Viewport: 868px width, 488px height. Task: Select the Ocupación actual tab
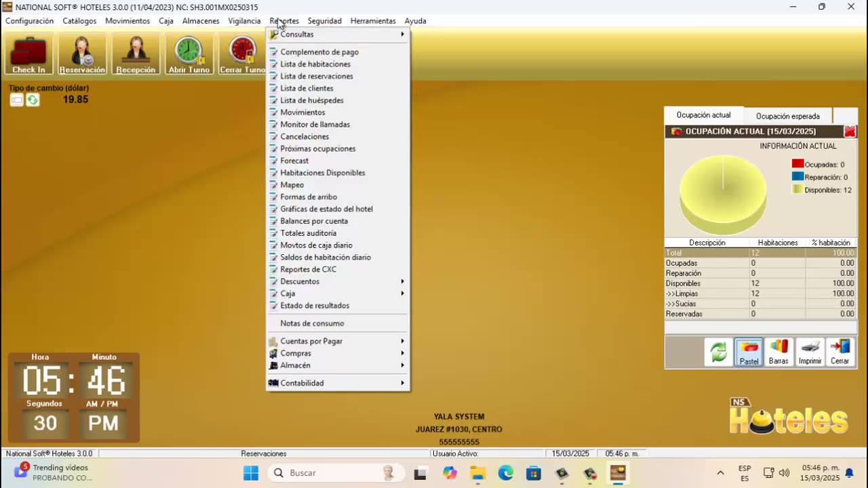pos(703,115)
